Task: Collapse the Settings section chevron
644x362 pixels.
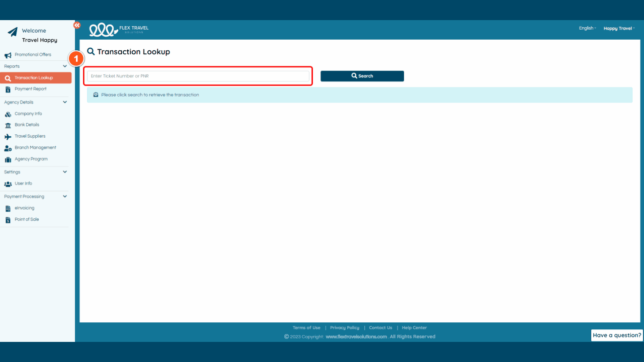Action: point(65,172)
